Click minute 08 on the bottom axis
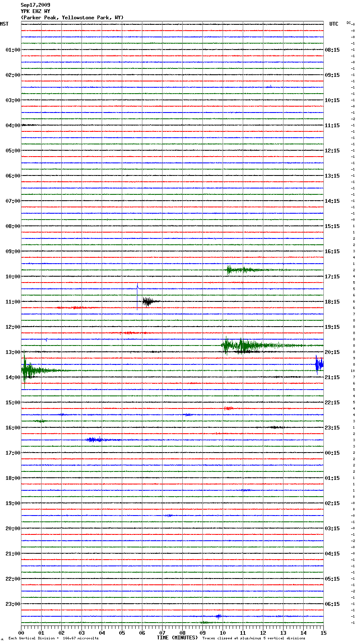 pyautogui.click(x=183, y=633)
